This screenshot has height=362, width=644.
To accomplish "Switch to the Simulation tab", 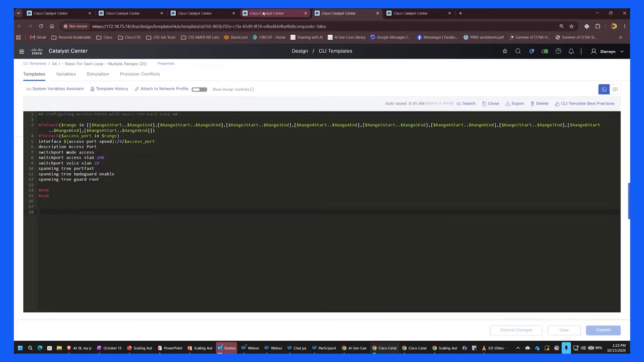I will (x=98, y=74).
